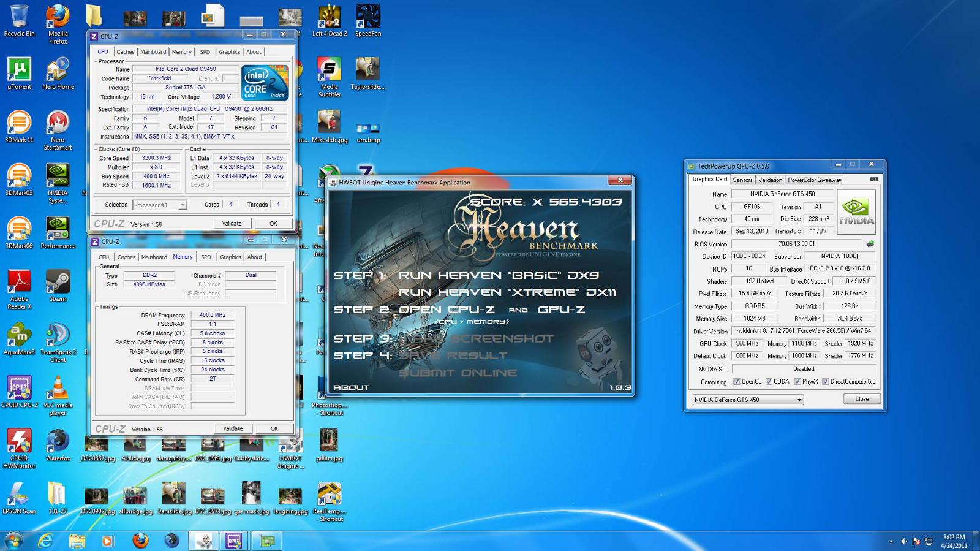Open NVIDIA GeForce GTS 450 dropdown

[748, 400]
